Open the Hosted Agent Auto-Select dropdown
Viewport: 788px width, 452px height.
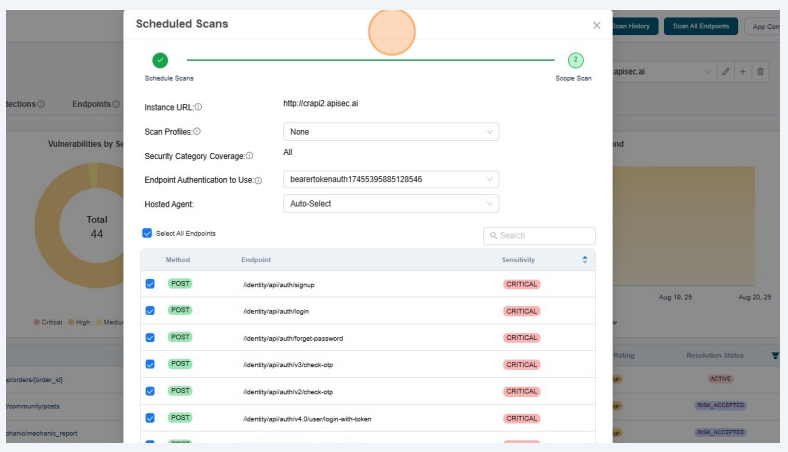tap(390, 204)
